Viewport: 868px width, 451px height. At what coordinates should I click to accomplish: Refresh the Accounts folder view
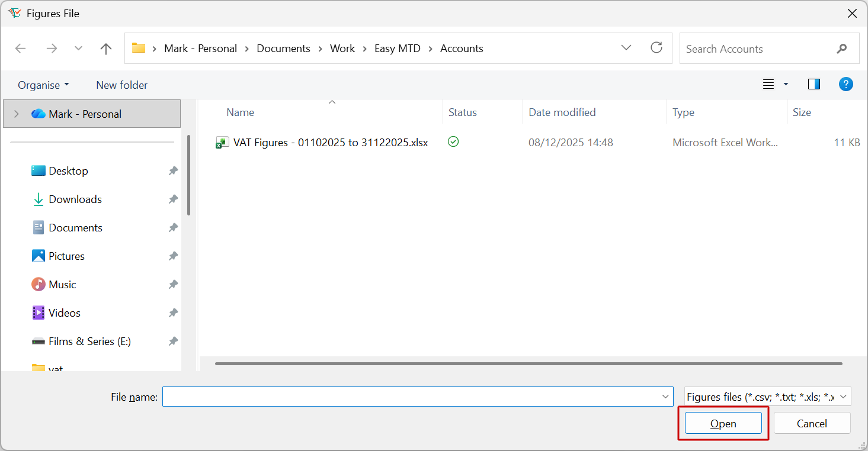coord(656,48)
